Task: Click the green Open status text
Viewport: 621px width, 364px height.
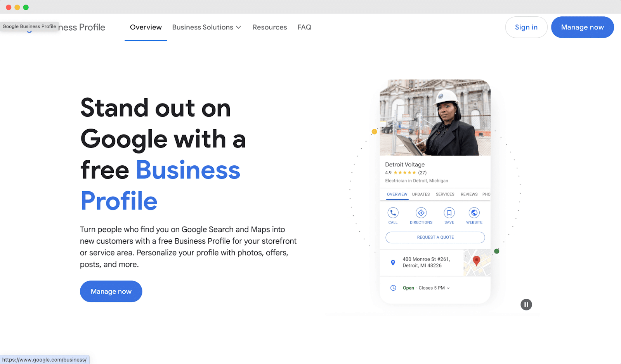Action: [408, 288]
